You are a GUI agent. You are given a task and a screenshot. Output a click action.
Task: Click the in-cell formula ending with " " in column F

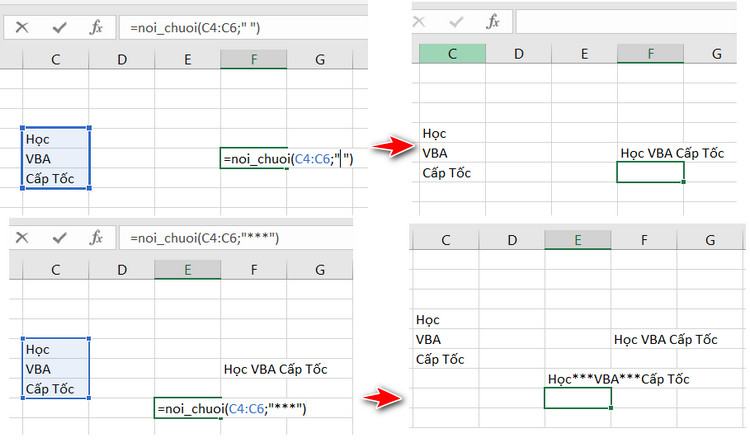[x=288, y=158]
